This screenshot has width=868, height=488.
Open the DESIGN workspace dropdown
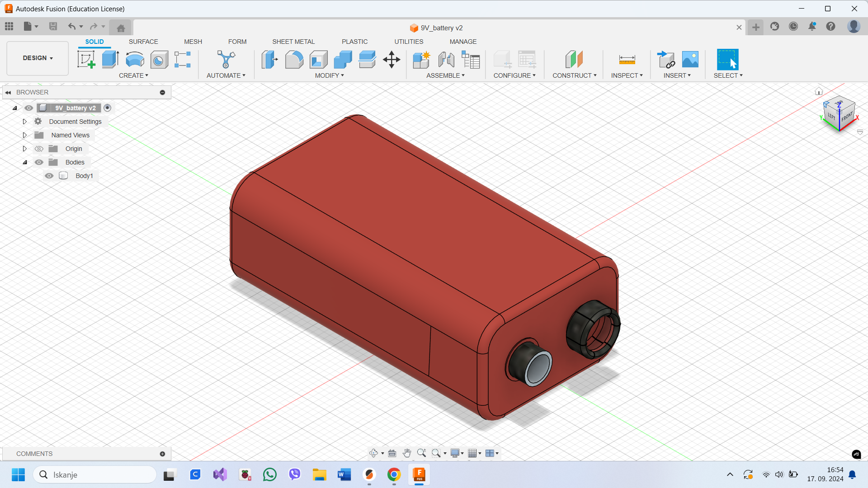pyautogui.click(x=38, y=58)
